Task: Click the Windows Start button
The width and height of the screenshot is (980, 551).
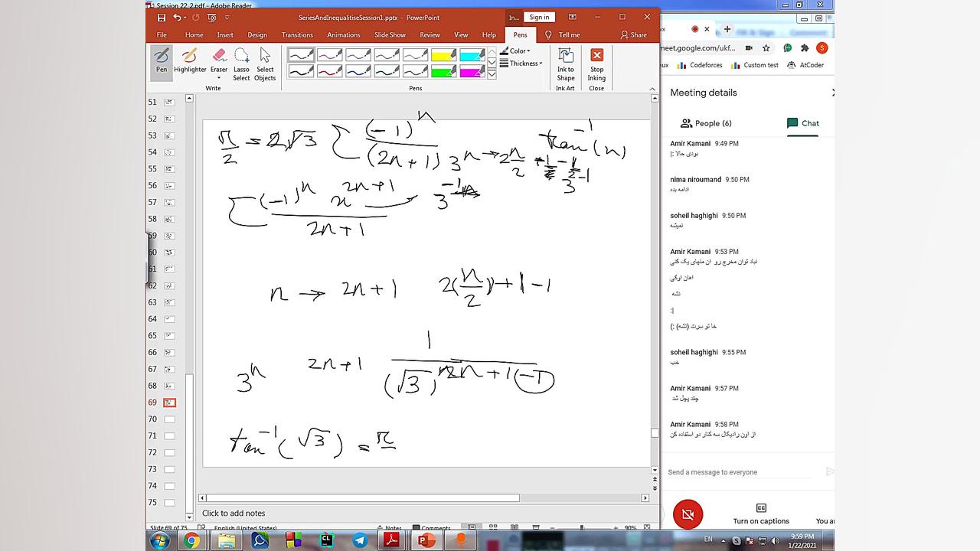Action: [160, 541]
